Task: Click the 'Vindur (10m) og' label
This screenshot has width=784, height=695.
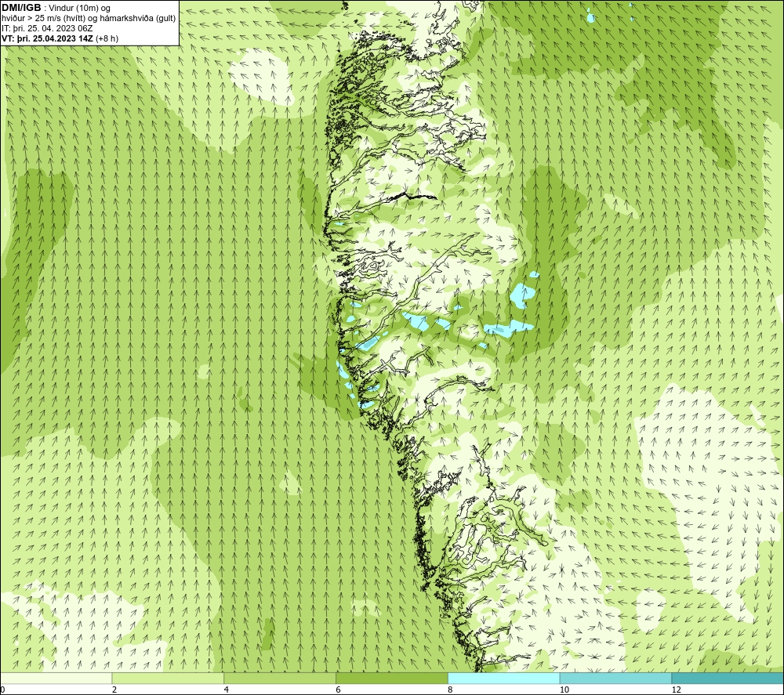Action: coord(79,9)
